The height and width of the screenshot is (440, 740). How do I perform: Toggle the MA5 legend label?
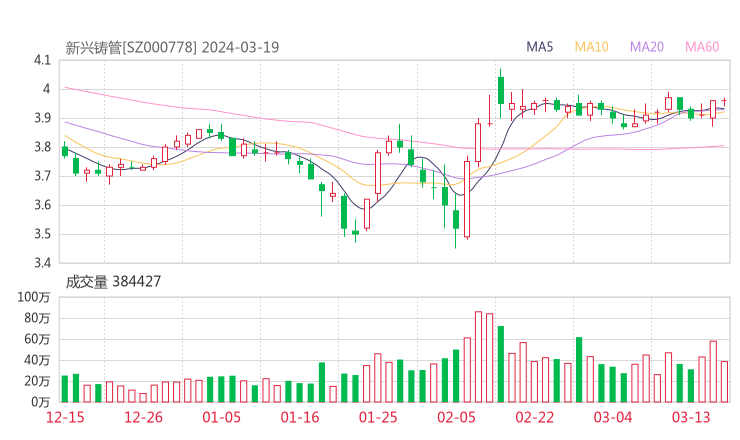[x=540, y=47]
